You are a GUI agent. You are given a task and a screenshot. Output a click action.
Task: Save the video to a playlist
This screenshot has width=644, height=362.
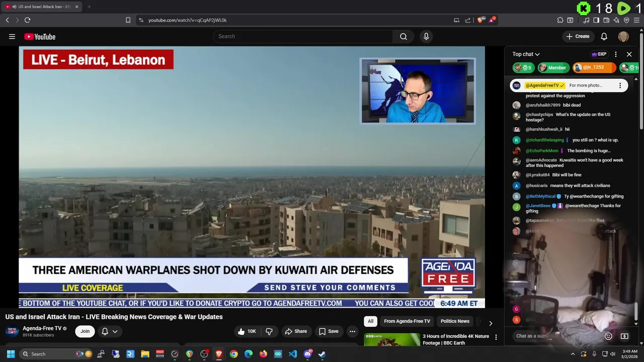(x=329, y=331)
